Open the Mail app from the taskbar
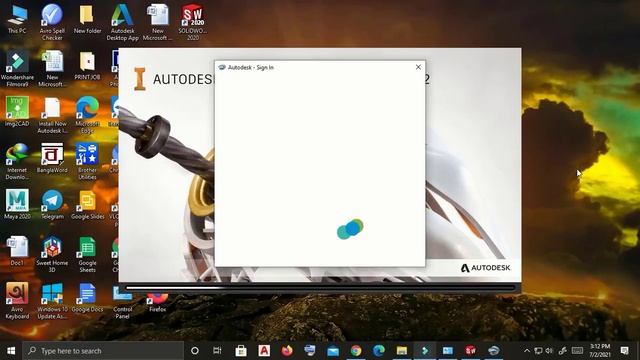Image resolution: width=640 pixels, height=360 pixels. [333, 351]
